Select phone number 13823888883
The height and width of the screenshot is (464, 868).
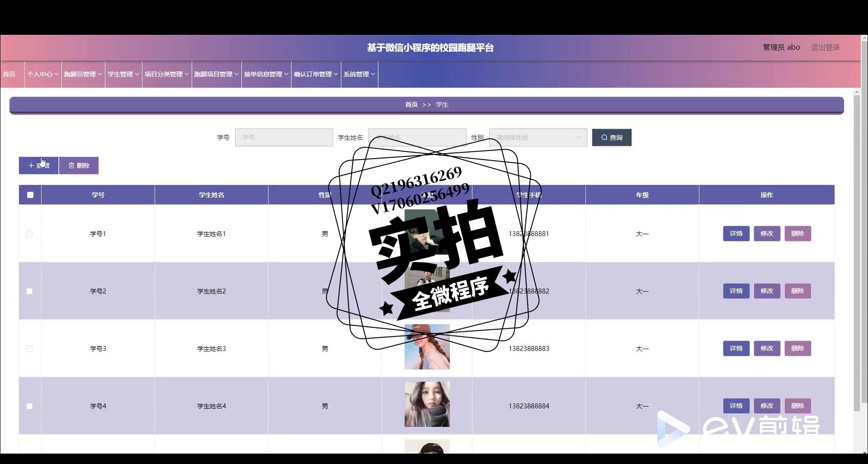click(x=529, y=349)
